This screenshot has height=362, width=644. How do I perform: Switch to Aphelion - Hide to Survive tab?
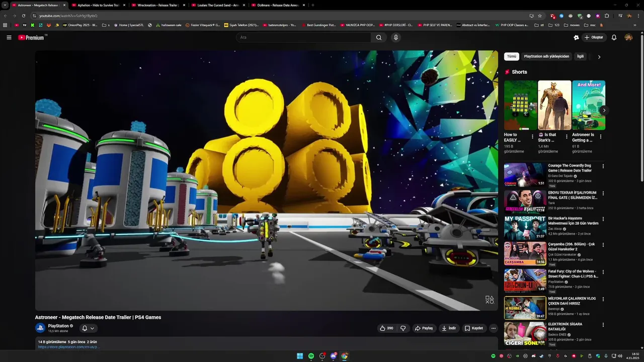pos(98,5)
